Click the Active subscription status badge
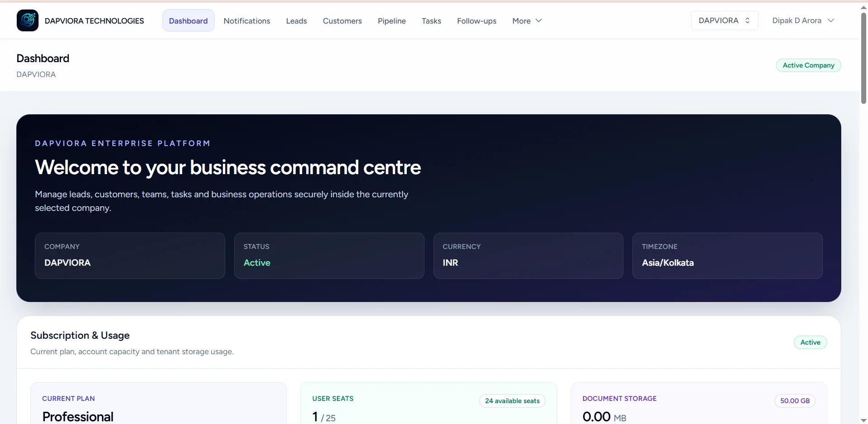868x424 pixels. pyautogui.click(x=810, y=342)
